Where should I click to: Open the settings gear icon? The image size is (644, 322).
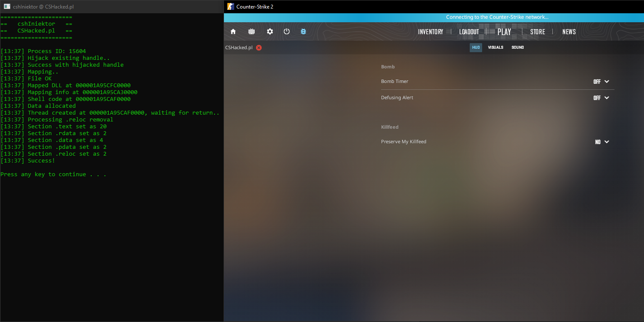pos(270,32)
